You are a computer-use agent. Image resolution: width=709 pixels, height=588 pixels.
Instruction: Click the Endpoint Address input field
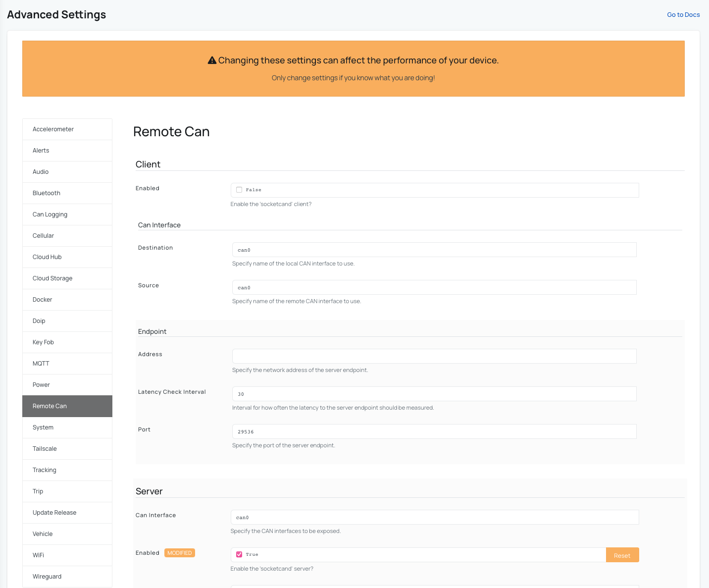pyautogui.click(x=434, y=356)
